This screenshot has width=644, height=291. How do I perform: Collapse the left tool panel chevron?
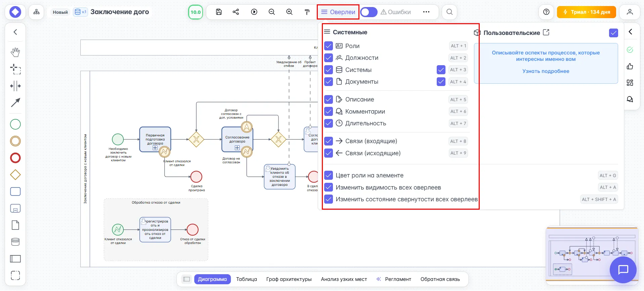pyautogui.click(x=15, y=32)
